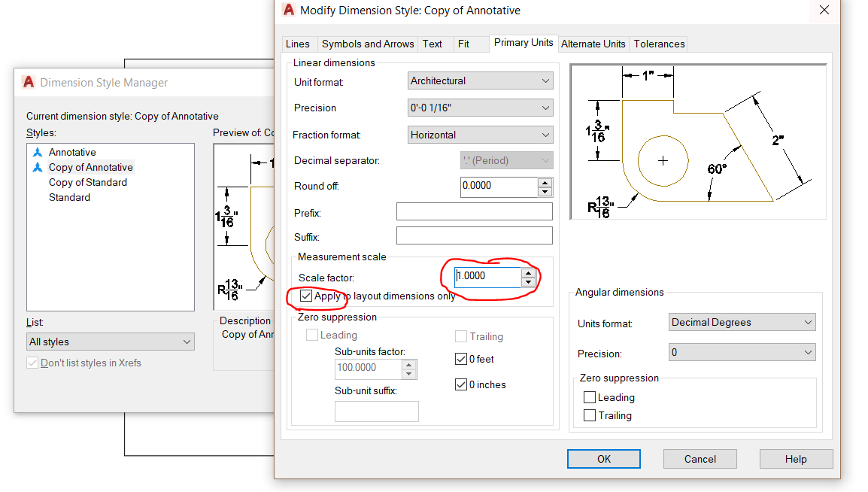
Task: Open the Tolerances tab
Action: click(x=658, y=44)
